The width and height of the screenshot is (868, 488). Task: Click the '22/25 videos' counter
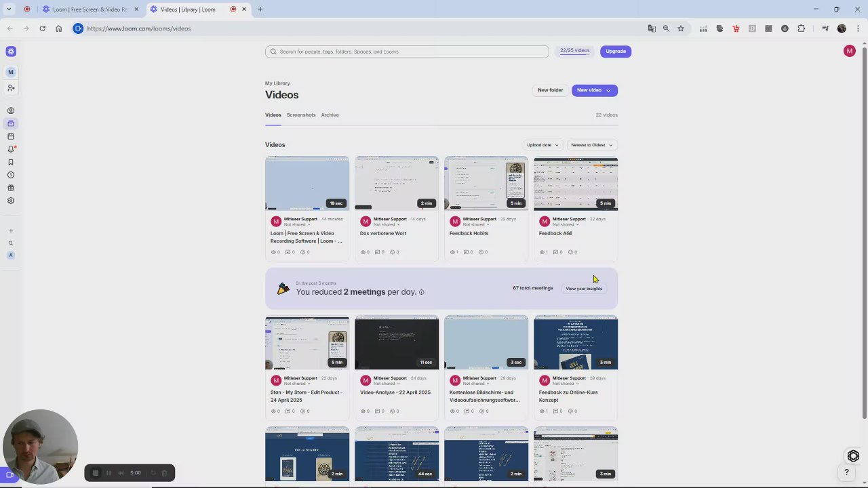(574, 51)
